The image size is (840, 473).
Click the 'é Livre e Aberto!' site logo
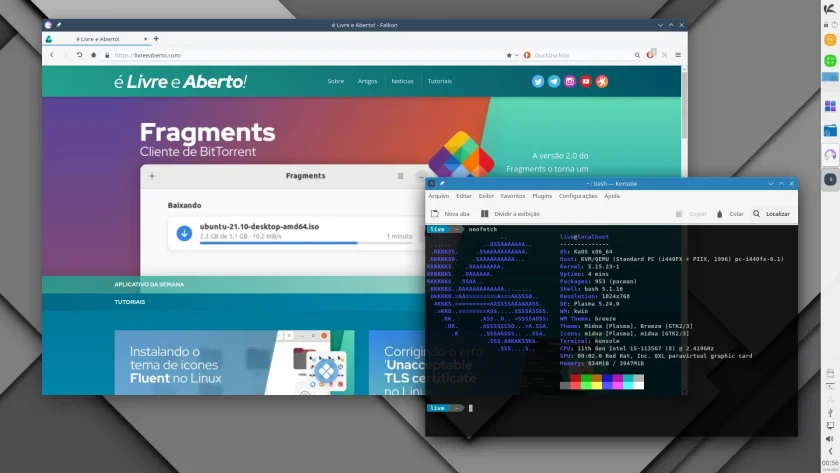(180, 81)
